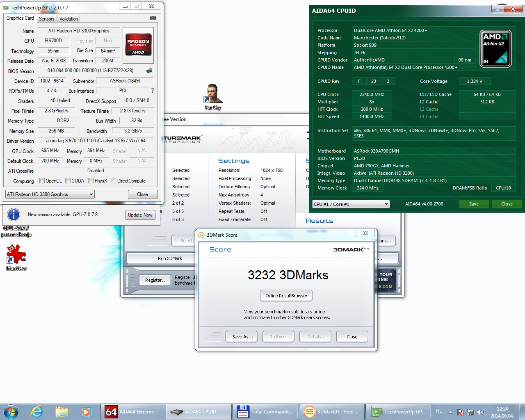Click the BIOS Version field

coord(90,71)
